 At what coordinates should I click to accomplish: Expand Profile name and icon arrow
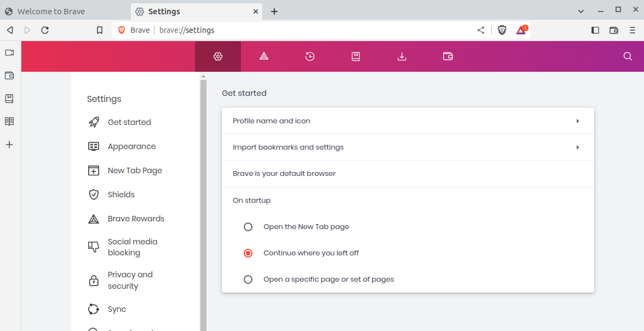(578, 121)
